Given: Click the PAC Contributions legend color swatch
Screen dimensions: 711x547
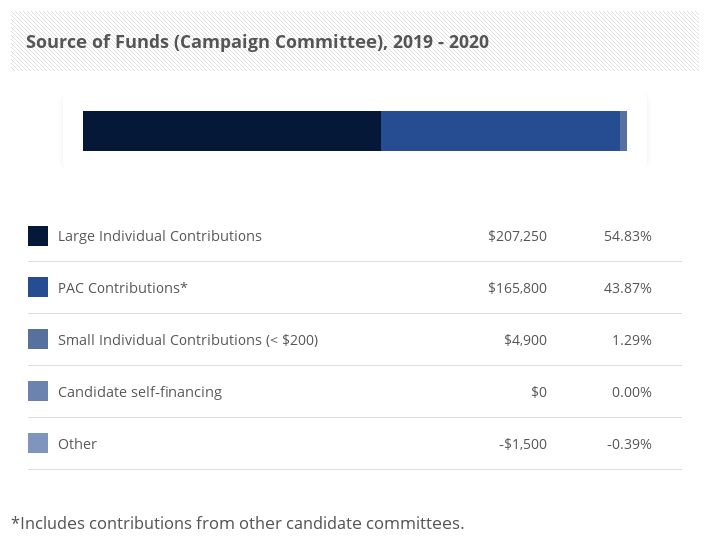Looking at the screenshot, I should pos(38,288).
